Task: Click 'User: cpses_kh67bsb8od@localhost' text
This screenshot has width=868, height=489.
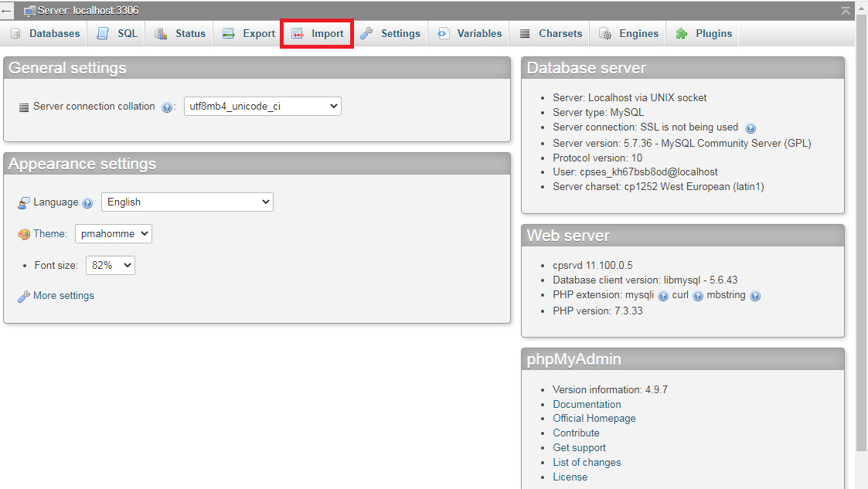Action: (635, 172)
